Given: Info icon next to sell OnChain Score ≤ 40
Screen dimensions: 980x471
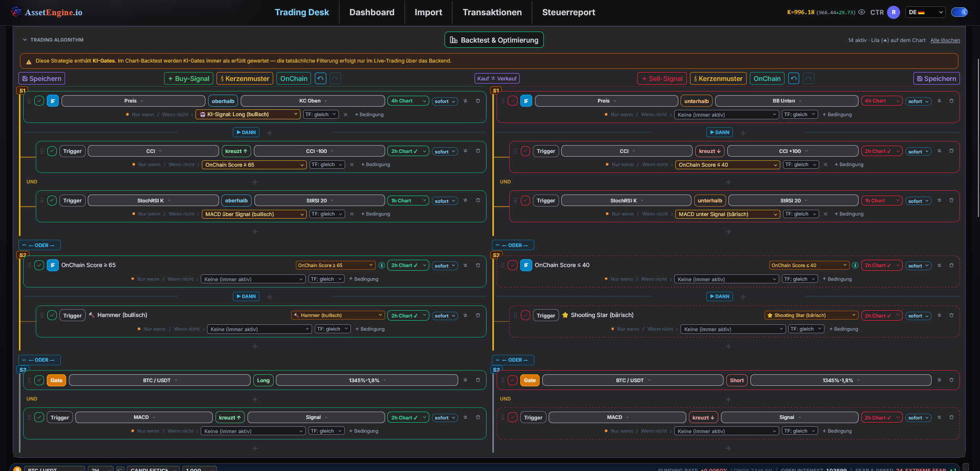Looking at the screenshot, I should coord(855,265).
